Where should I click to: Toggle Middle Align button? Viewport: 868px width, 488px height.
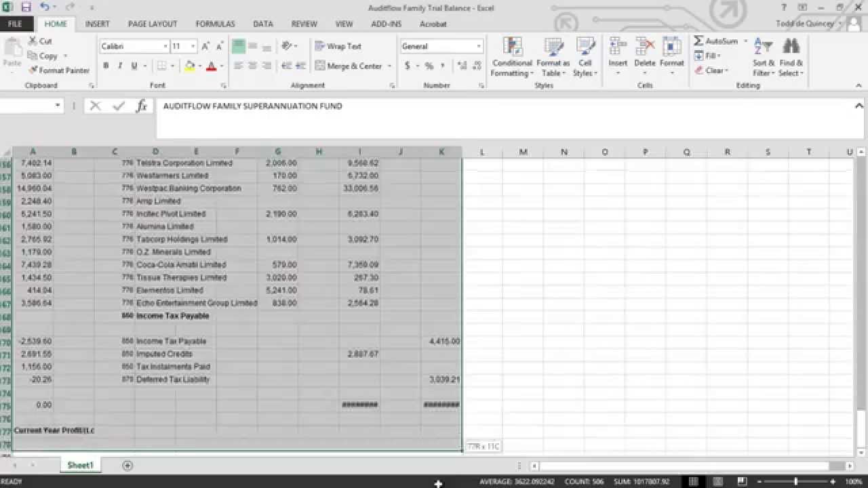point(252,46)
